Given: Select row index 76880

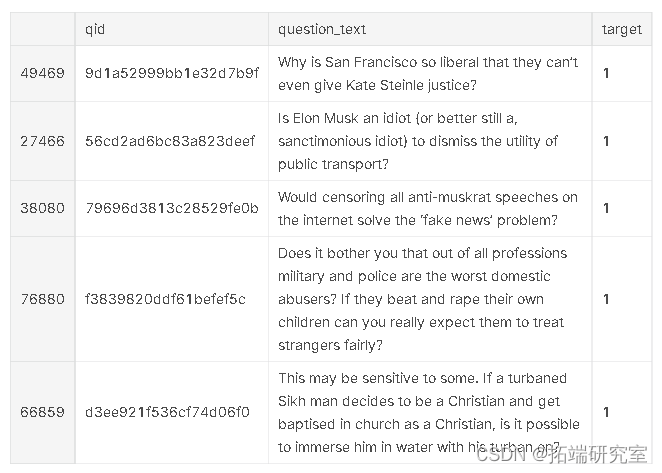Looking at the screenshot, I should pyautogui.click(x=42, y=299).
